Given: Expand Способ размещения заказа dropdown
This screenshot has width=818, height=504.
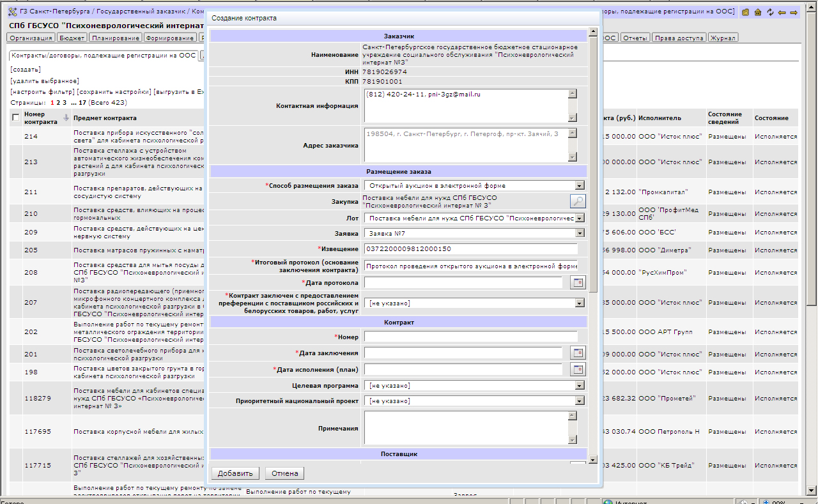Looking at the screenshot, I should point(579,186).
